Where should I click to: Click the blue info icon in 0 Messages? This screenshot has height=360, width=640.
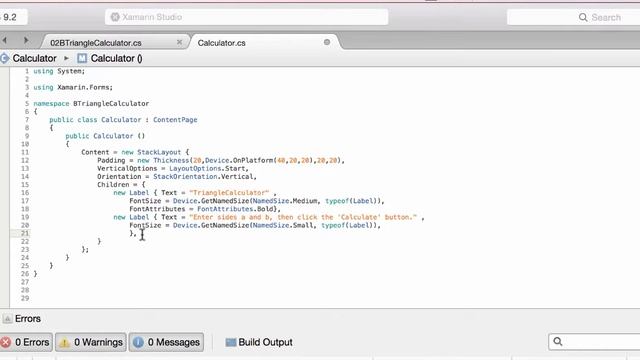click(x=138, y=342)
